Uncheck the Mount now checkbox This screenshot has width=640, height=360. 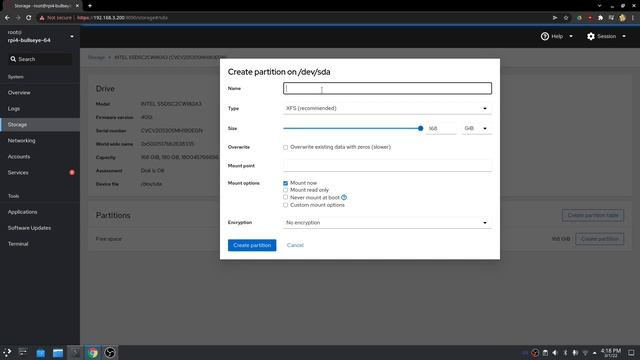click(285, 183)
